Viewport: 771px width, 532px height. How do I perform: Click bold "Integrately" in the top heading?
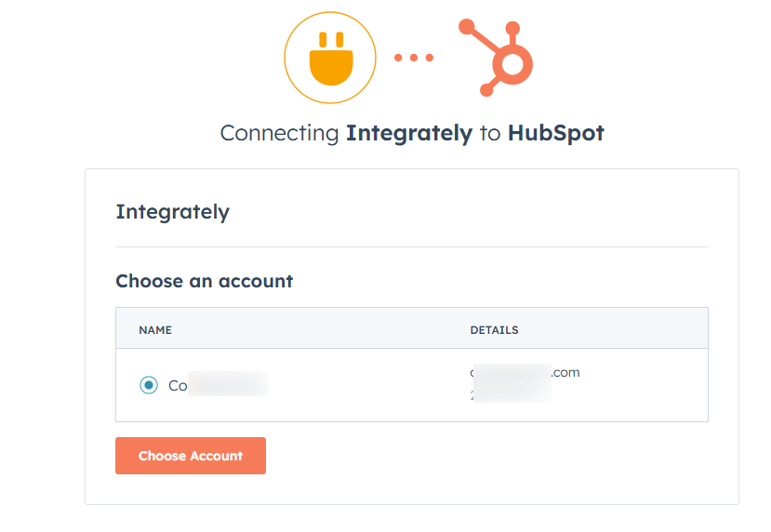(x=409, y=133)
